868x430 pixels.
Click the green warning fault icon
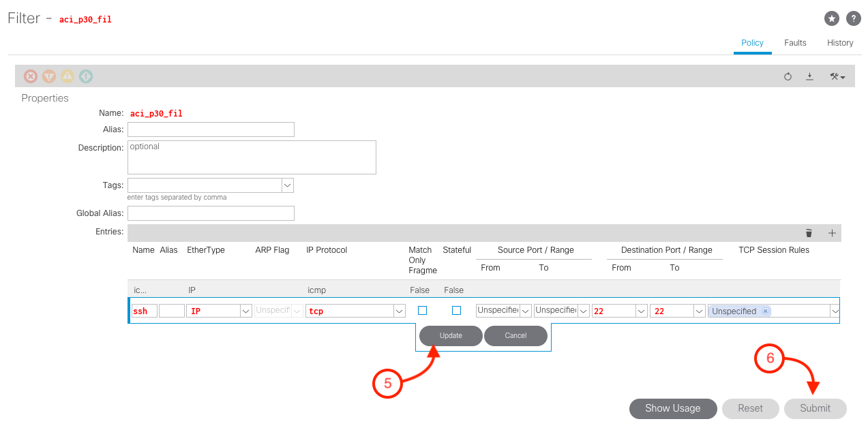[x=86, y=76]
